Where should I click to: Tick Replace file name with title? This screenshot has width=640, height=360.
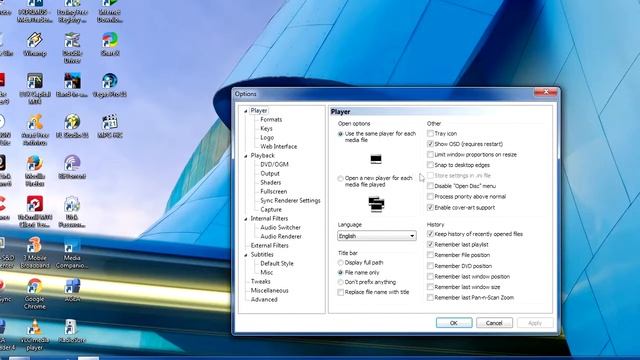click(340, 292)
